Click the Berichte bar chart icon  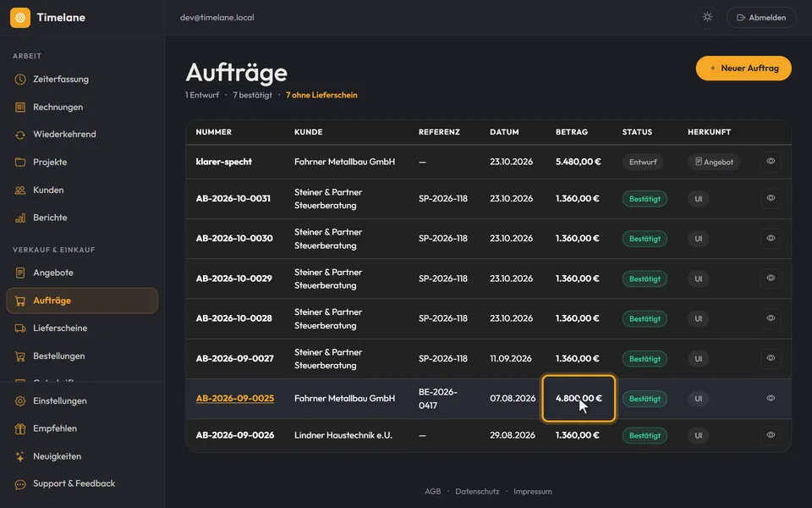point(20,218)
